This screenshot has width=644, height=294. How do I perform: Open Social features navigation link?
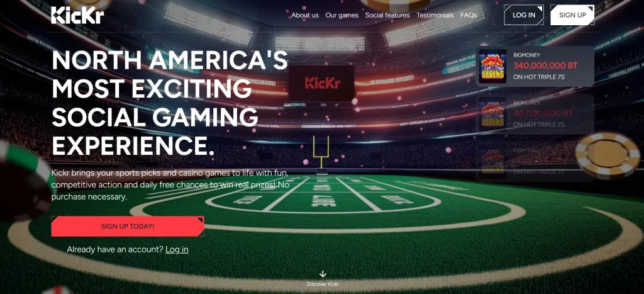387,15
